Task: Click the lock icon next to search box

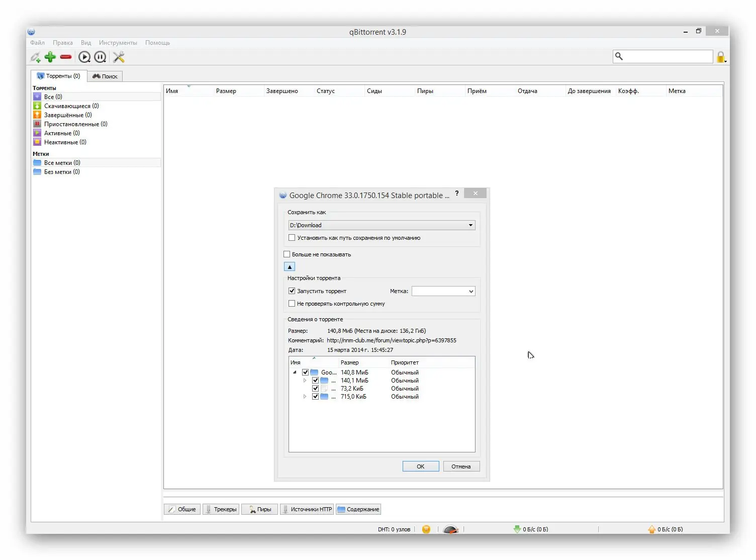Action: (721, 56)
